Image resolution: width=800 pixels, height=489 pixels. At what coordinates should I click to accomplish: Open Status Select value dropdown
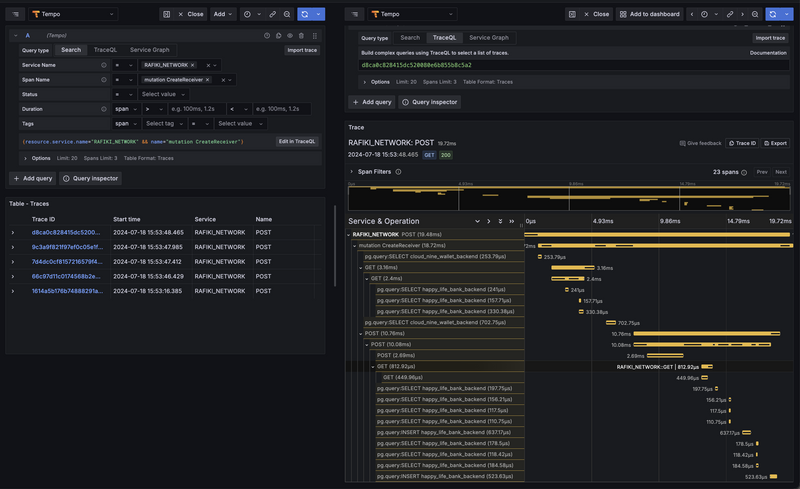tap(163, 94)
